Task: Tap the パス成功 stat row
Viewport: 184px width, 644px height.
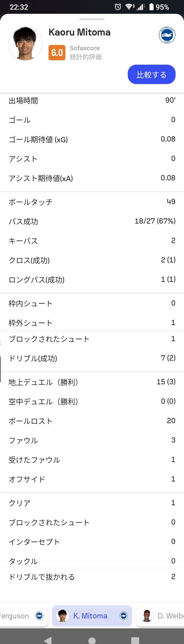Action: click(x=92, y=221)
